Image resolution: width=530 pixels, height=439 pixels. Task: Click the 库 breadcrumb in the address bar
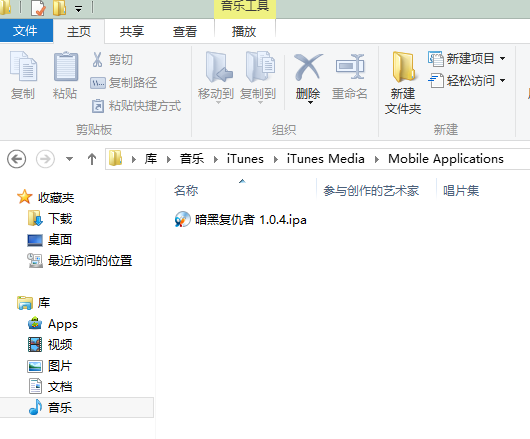(x=151, y=158)
